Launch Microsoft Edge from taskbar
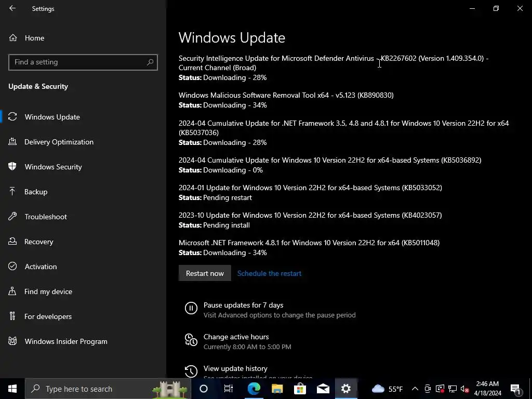 (x=254, y=389)
